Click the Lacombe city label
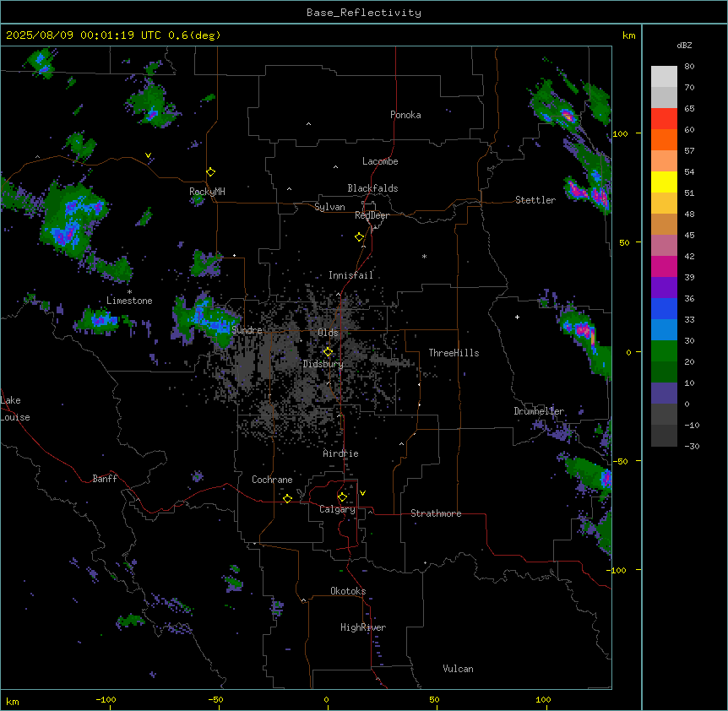This screenshot has width=728, height=711. [x=380, y=161]
